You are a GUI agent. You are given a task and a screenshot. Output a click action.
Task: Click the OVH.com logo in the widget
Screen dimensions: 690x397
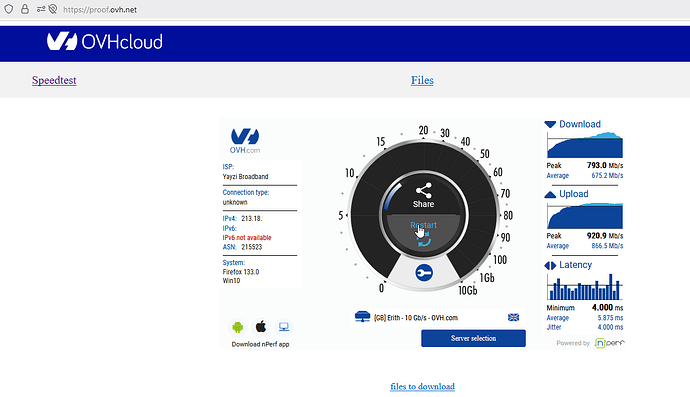[x=245, y=140]
